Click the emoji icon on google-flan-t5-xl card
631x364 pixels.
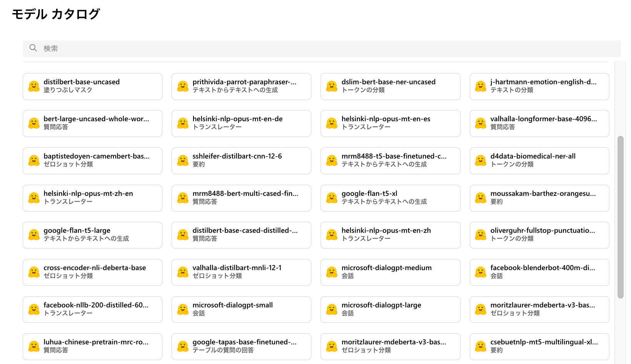332,198
